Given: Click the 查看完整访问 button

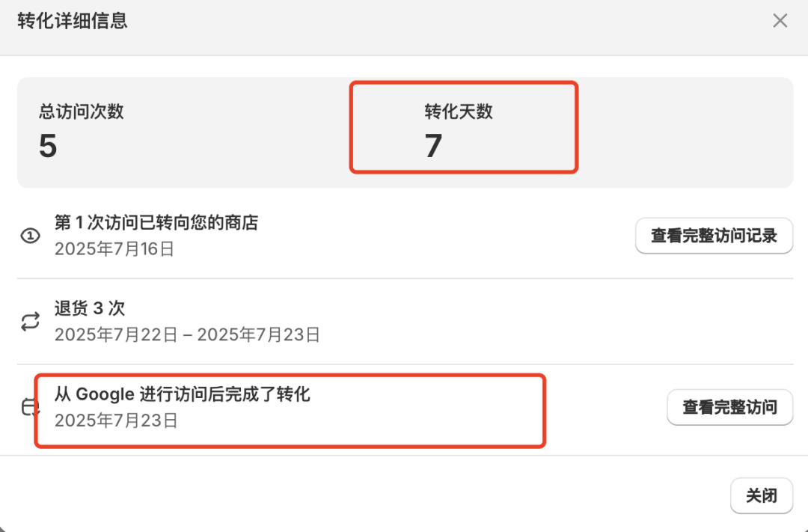Looking at the screenshot, I should 729,407.
